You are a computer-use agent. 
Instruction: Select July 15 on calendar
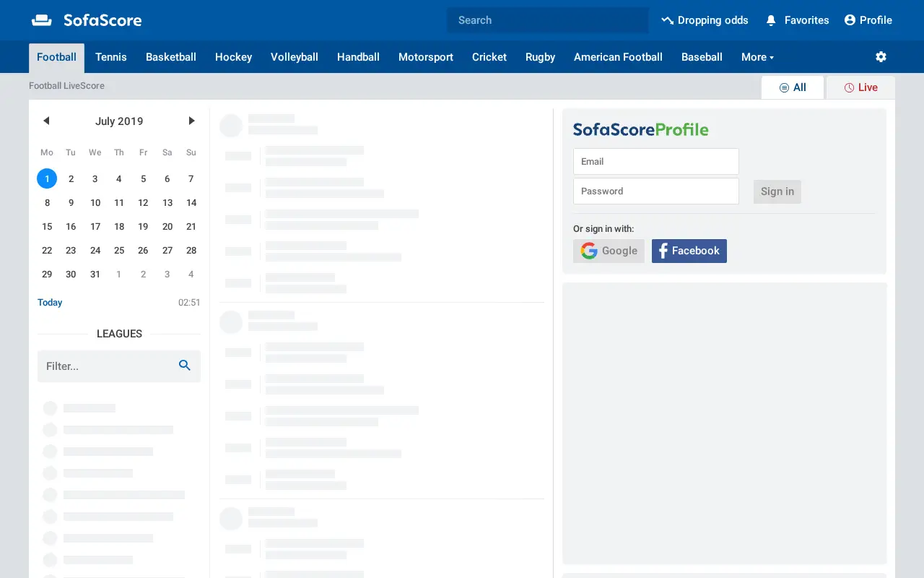click(47, 226)
